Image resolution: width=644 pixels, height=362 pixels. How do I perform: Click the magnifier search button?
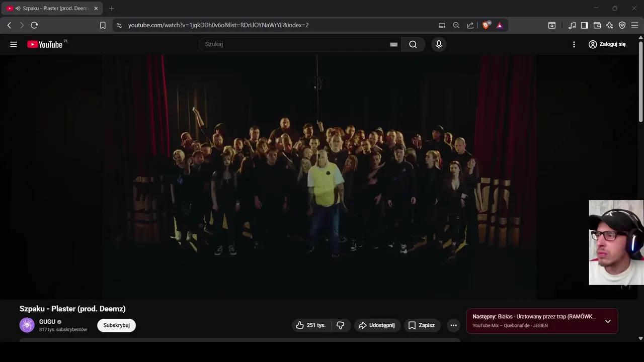pyautogui.click(x=413, y=44)
